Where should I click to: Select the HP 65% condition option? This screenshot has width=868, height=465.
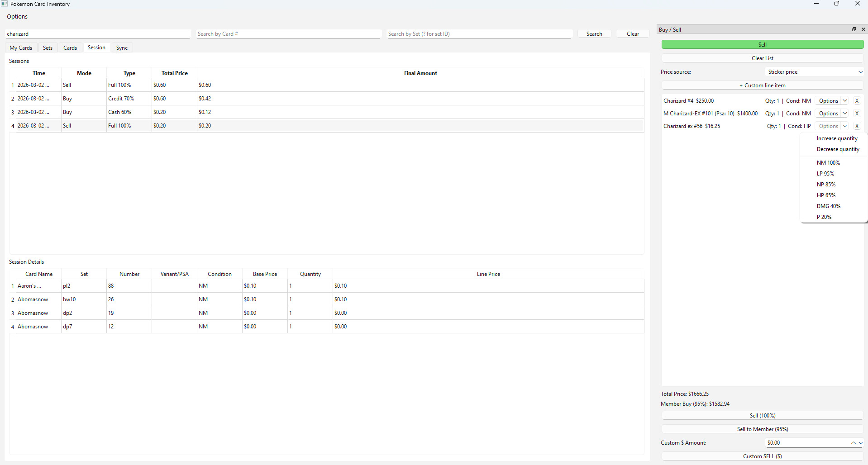pos(826,195)
